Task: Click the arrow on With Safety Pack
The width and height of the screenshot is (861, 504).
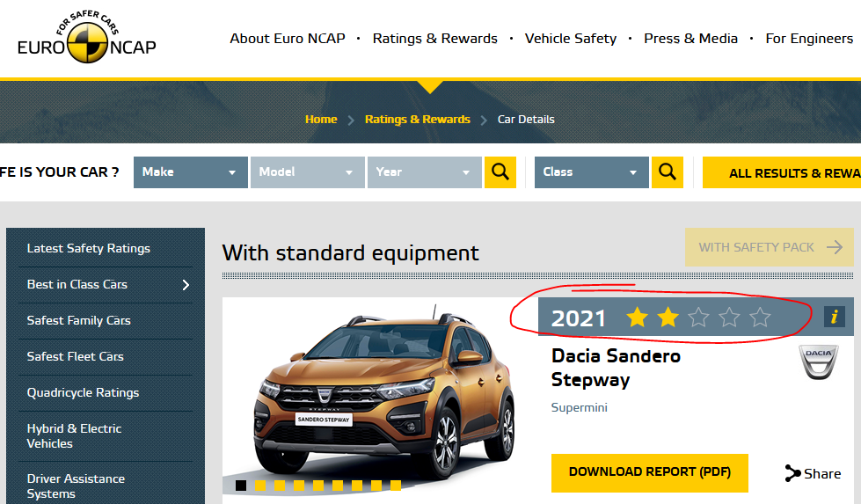Action: (x=835, y=247)
